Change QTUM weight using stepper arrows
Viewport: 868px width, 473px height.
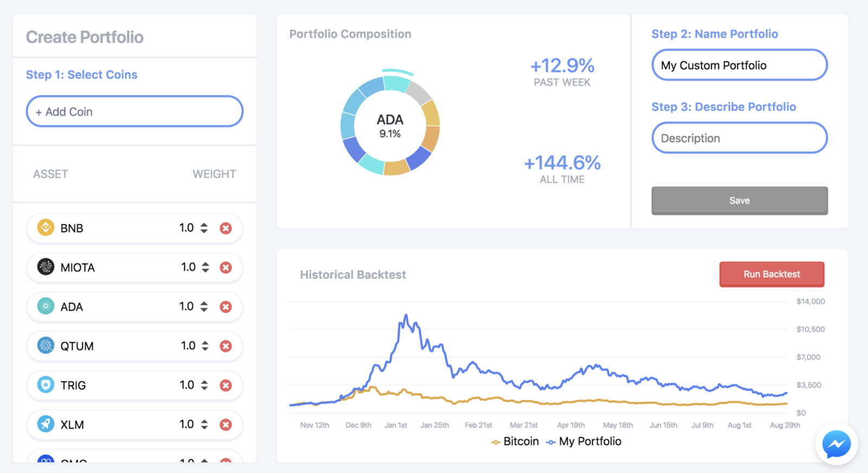click(x=205, y=346)
